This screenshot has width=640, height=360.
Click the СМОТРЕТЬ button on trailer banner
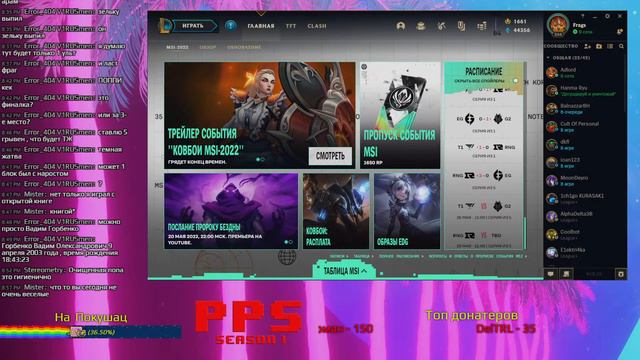tap(330, 156)
